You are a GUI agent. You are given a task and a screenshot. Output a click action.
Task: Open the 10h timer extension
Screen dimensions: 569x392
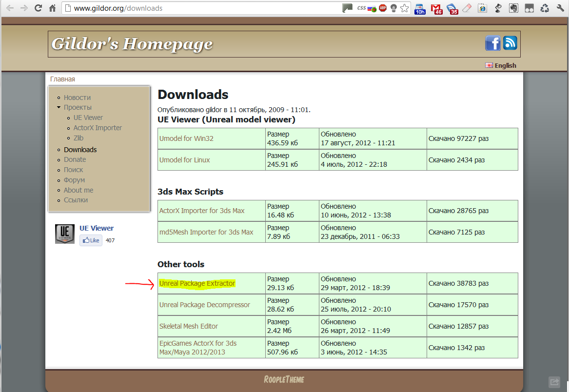coord(420,9)
